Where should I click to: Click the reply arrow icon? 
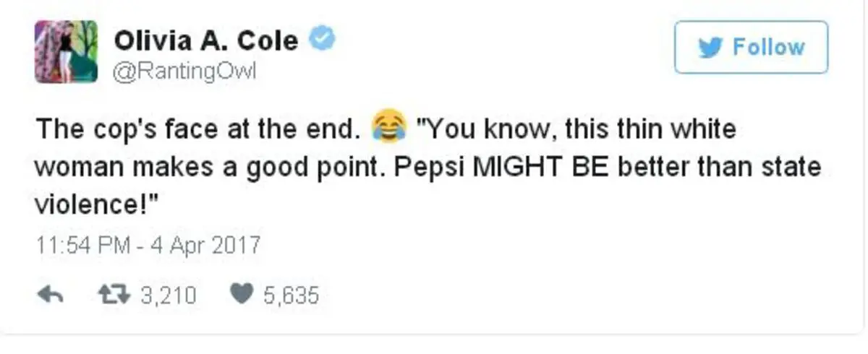point(54,295)
